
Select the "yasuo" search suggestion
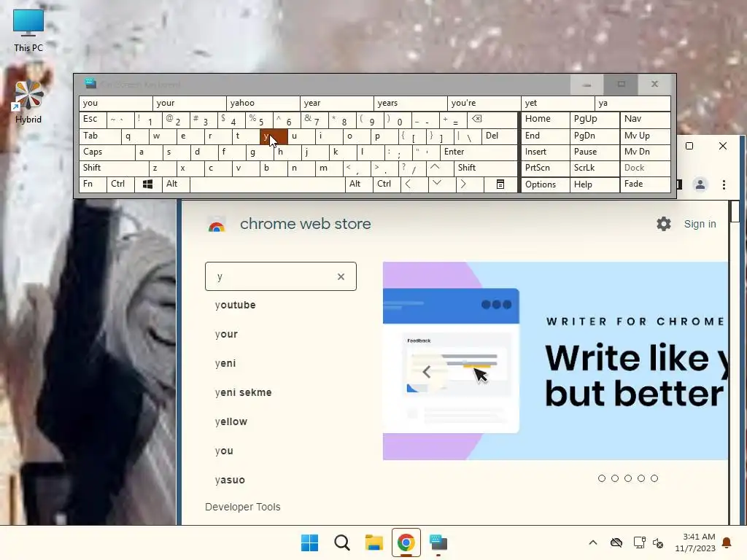pos(230,480)
